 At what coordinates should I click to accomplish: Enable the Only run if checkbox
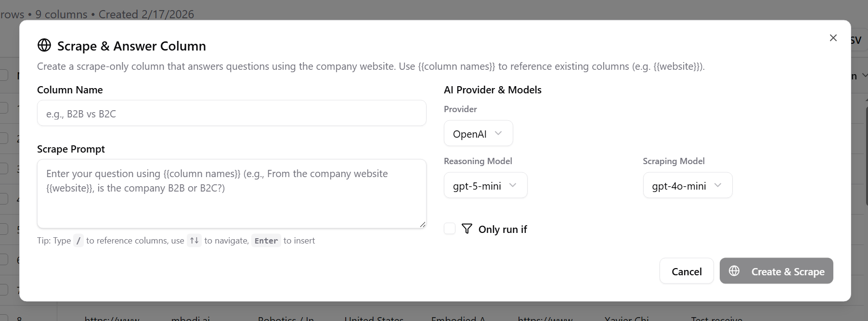pyautogui.click(x=450, y=229)
